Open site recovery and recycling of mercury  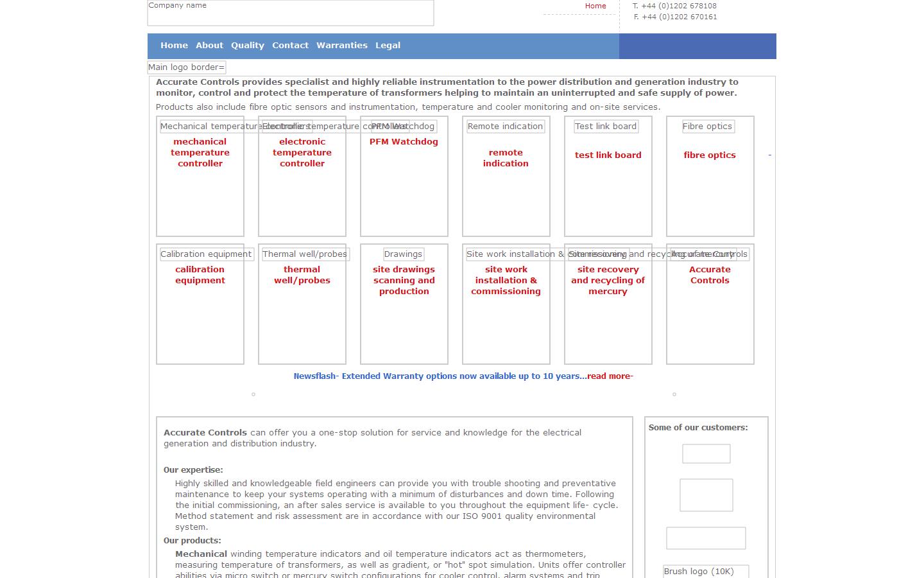[x=608, y=280]
